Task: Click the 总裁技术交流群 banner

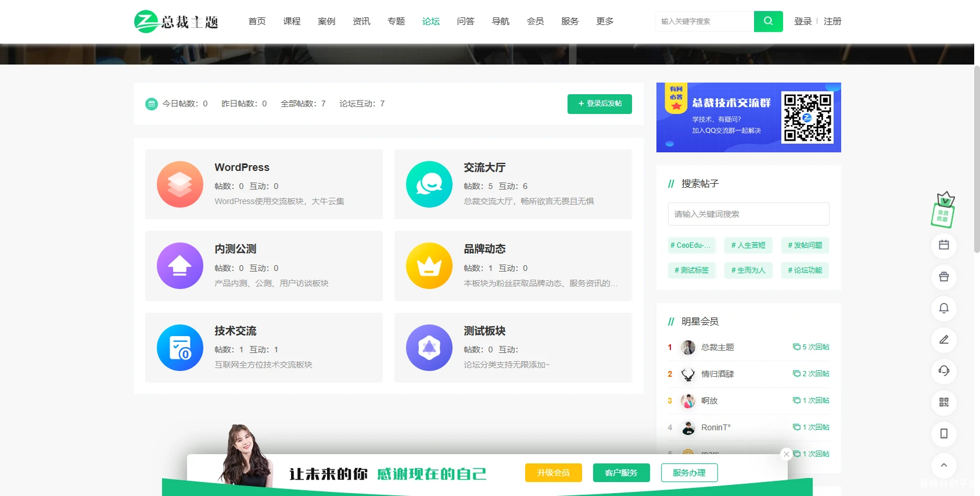Action: click(749, 117)
